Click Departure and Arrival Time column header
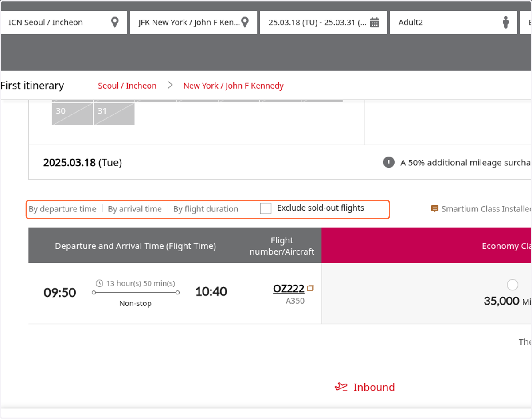 point(135,246)
